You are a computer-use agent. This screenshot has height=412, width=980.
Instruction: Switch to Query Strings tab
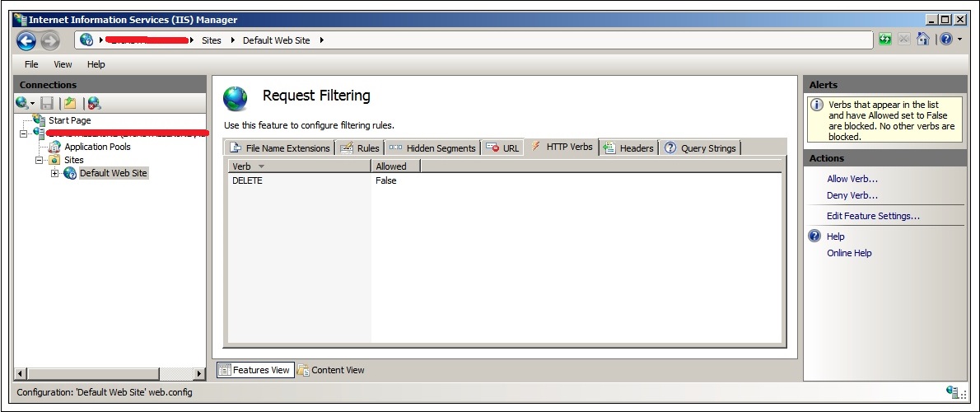click(x=701, y=148)
